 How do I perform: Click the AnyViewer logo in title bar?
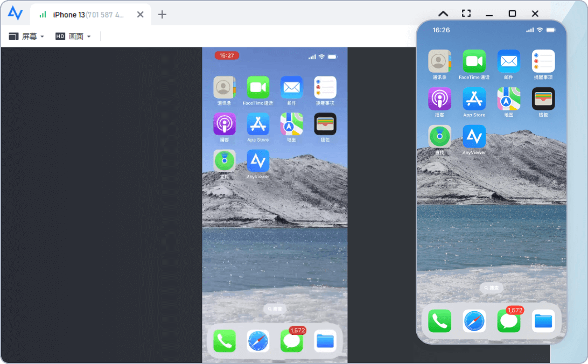(15, 13)
